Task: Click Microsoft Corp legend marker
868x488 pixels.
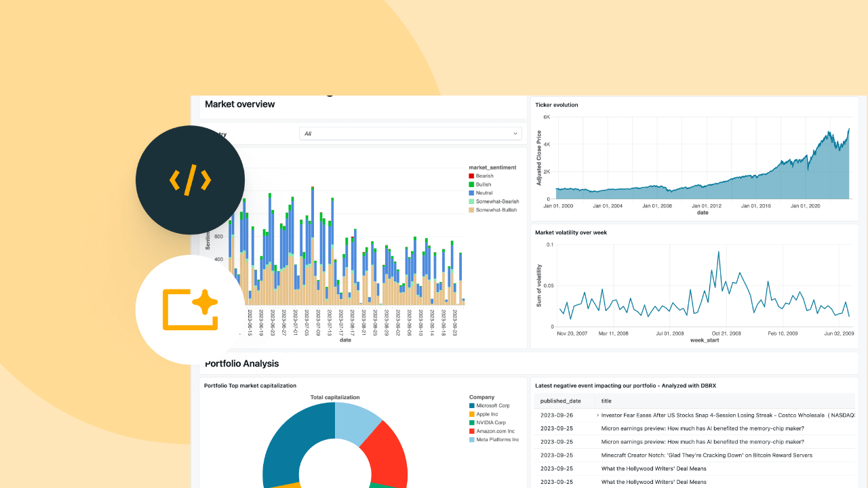Action: pos(472,406)
